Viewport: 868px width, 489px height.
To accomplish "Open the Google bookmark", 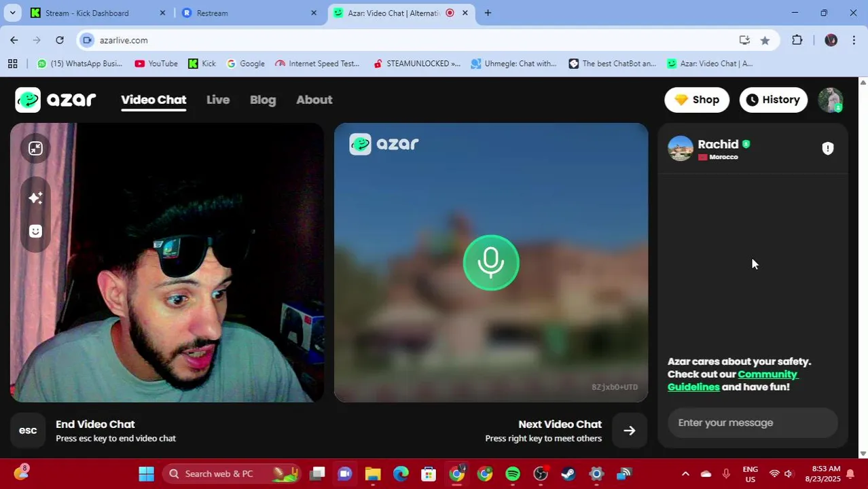I will click(x=245, y=64).
